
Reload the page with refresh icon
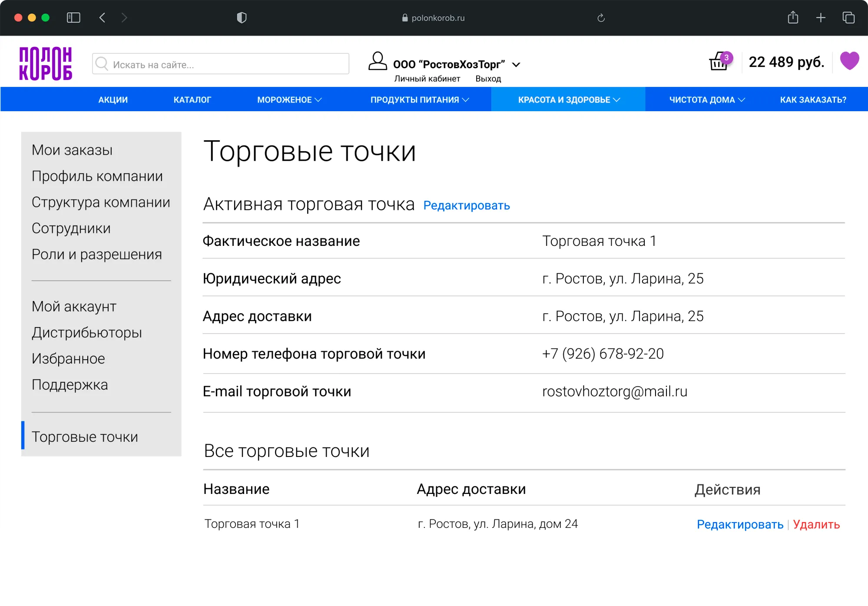(x=601, y=18)
